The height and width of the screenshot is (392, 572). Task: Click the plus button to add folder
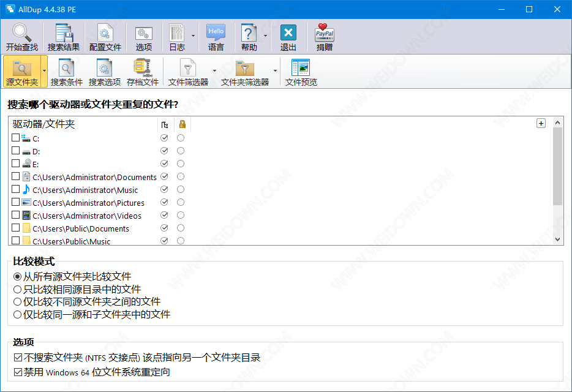click(x=541, y=123)
